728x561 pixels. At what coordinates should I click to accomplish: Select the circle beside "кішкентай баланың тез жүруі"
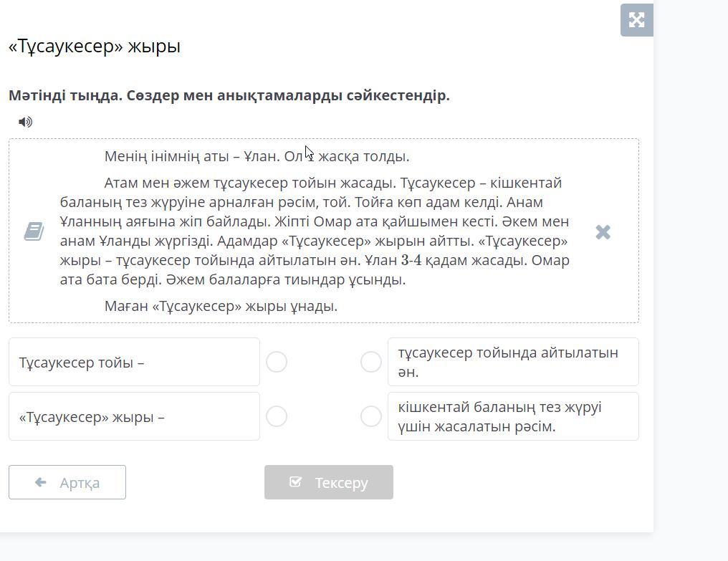[x=370, y=416]
